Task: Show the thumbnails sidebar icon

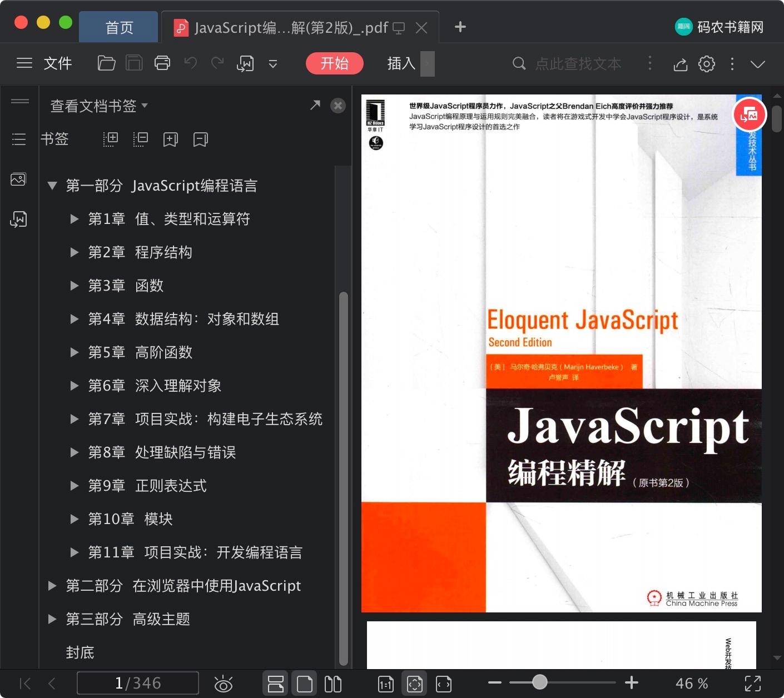Action: point(18,179)
